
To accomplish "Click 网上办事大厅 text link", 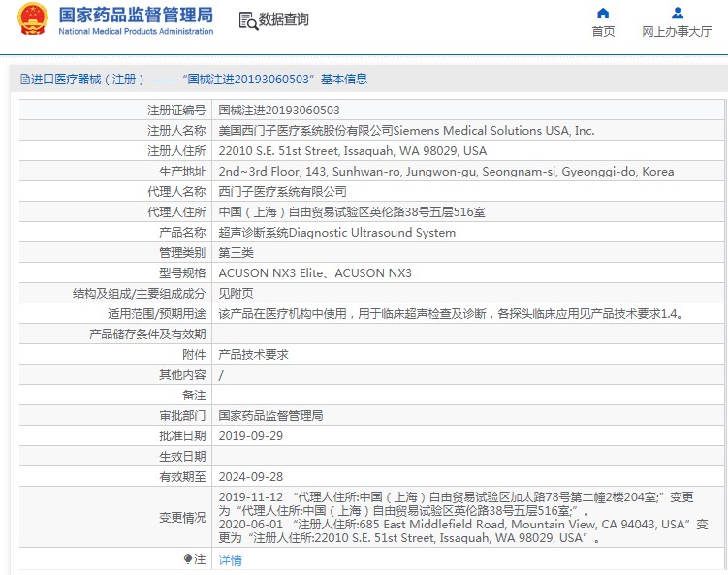I will tap(677, 32).
